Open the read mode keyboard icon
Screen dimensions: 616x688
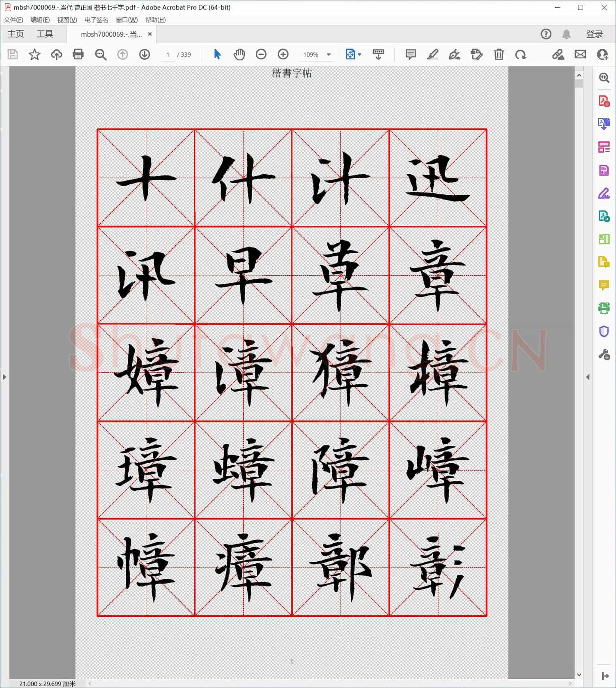click(x=378, y=54)
